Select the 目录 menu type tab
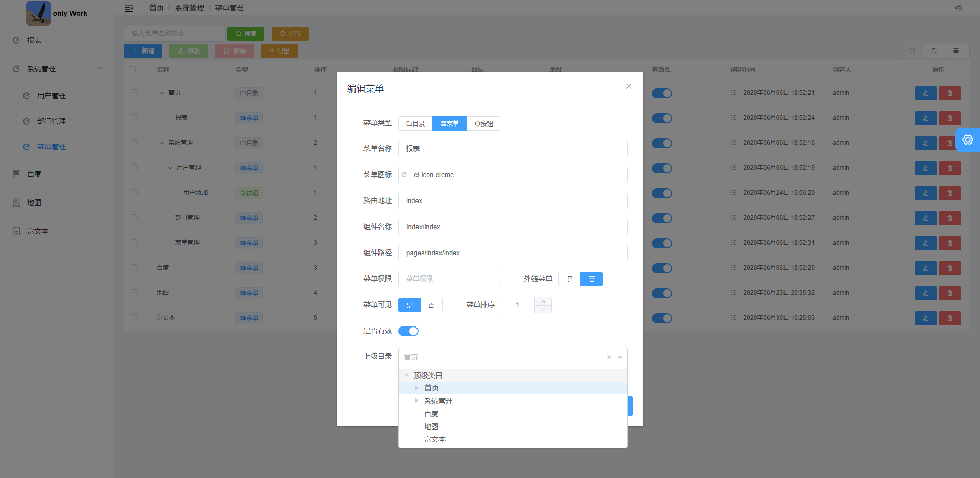The image size is (980, 478). (415, 123)
